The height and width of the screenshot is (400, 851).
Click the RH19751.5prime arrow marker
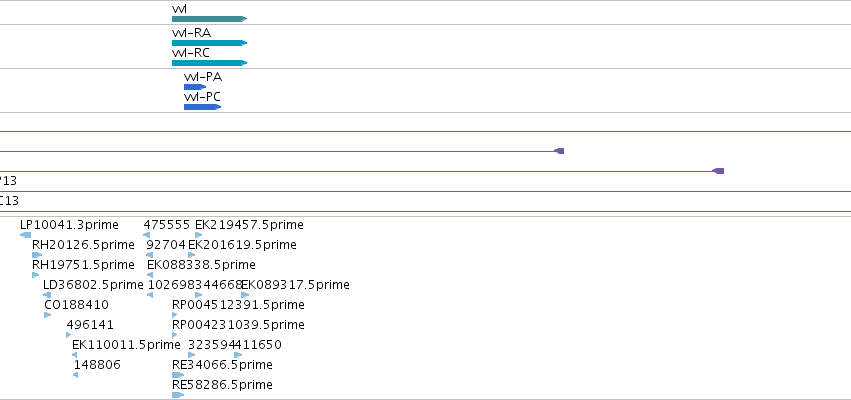(36, 275)
